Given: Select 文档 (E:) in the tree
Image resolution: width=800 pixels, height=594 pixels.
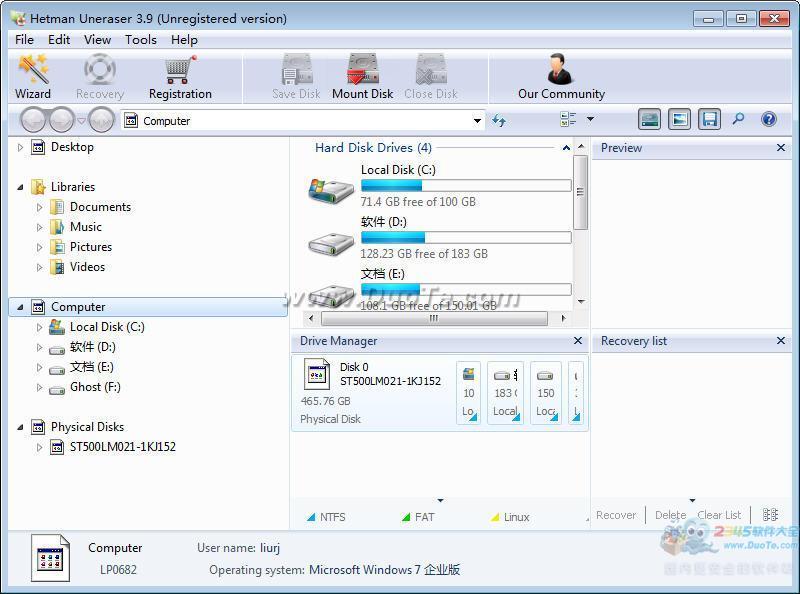Looking at the screenshot, I should (x=92, y=367).
